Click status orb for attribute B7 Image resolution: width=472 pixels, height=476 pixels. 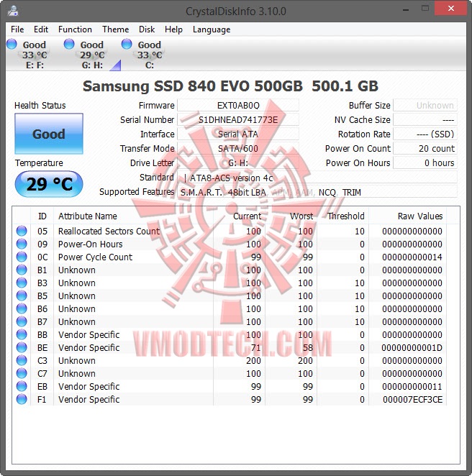click(22, 321)
